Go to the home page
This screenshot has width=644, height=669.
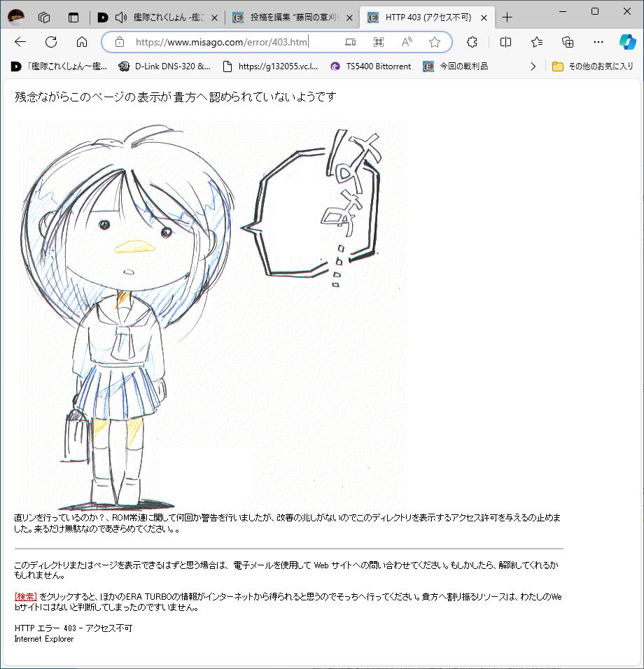[x=82, y=42]
